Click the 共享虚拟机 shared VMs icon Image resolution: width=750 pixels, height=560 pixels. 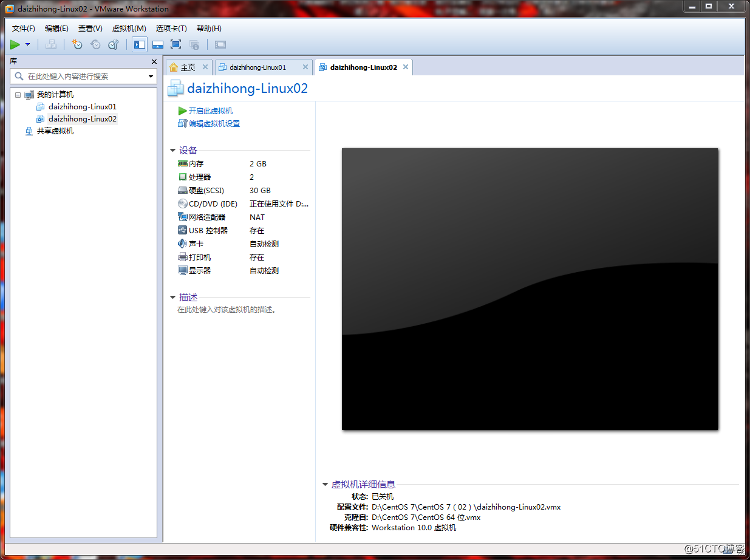point(29,131)
